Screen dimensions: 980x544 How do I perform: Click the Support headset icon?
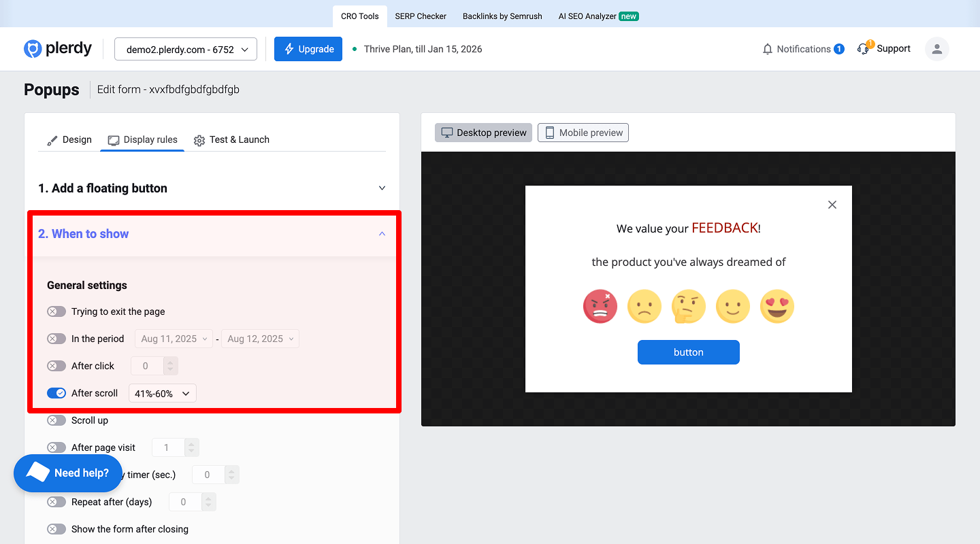coord(863,48)
